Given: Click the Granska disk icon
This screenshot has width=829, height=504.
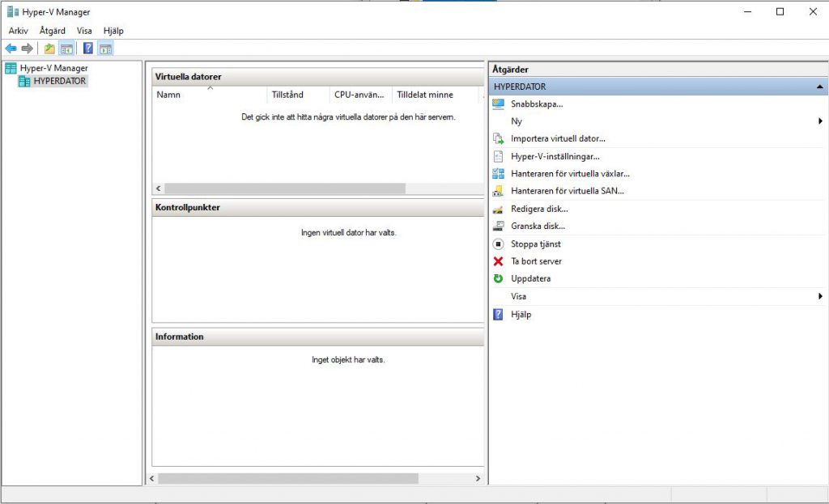Looking at the screenshot, I should coord(498,227).
